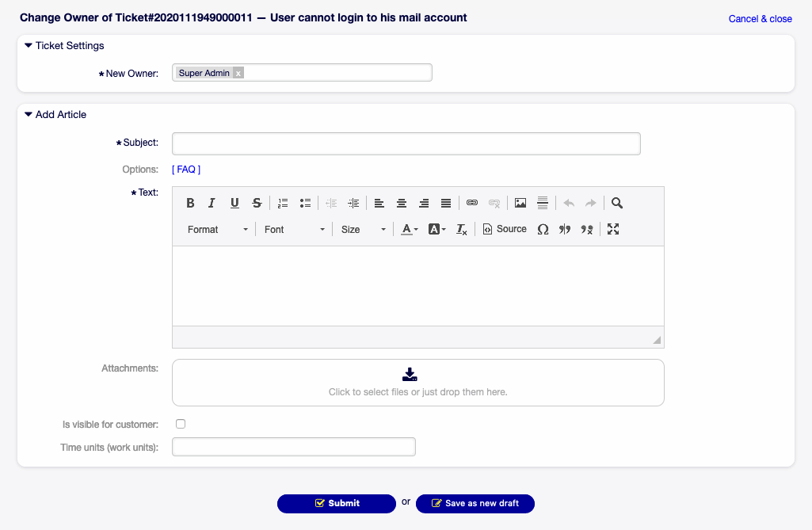This screenshot has height=530, width=812.
Task: Apply strikethrough formatting
Action: [257, 203]
